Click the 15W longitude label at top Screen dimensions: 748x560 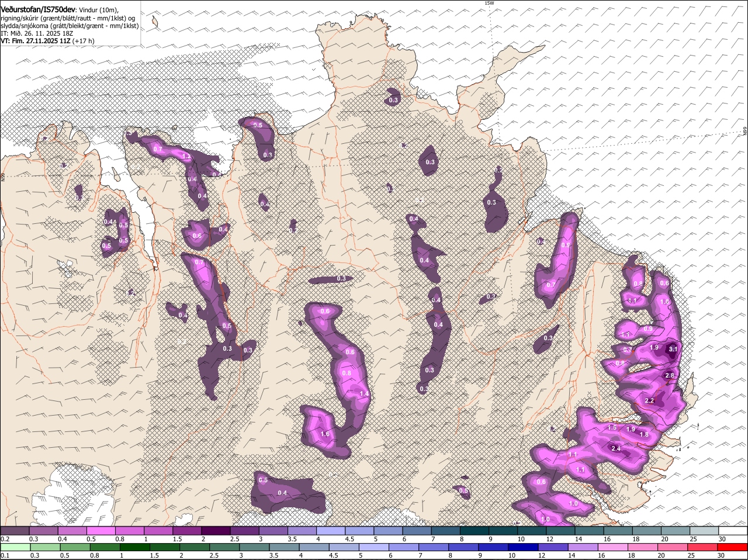(489, 4)
